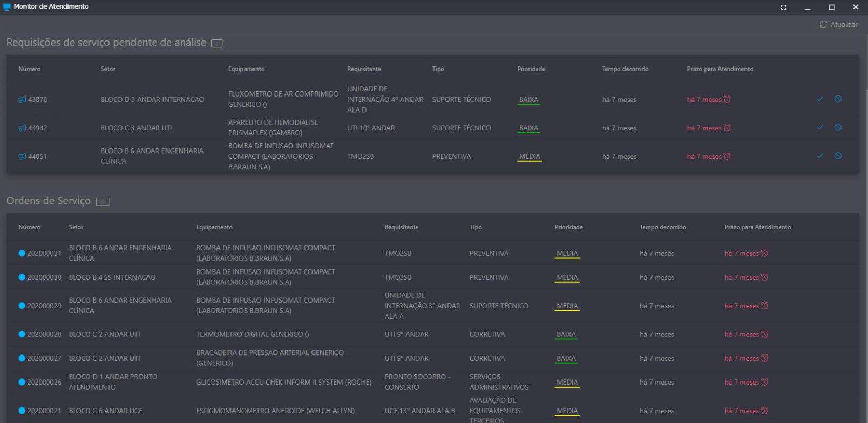Click BAIXA priority tag on order 202000027
Screen dimensions: 868x423
tap(566, 358)
